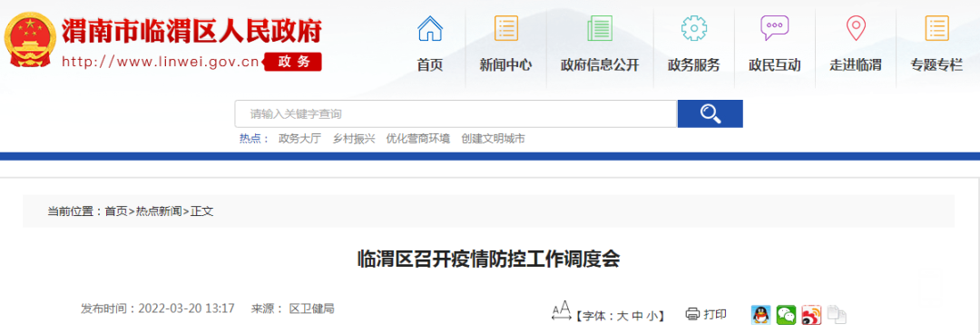Click the interaction speech bubble icon
This screenshot has width=980, height=333.
pyautogui.click(x=774, y=28)
